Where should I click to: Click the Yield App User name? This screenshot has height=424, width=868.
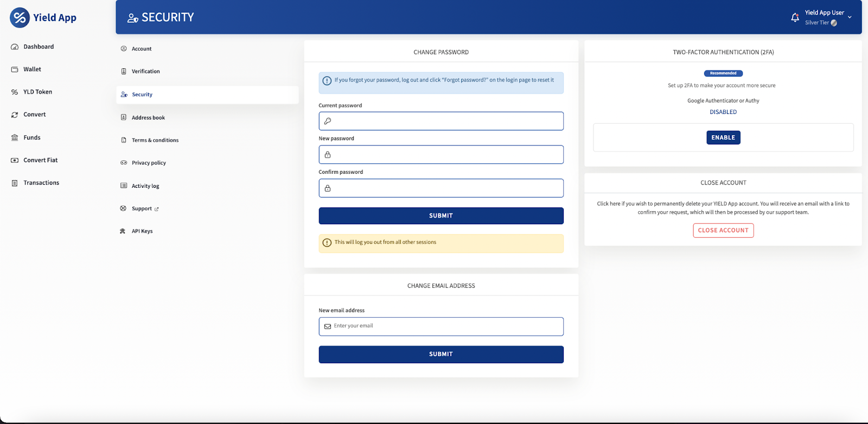824,12
